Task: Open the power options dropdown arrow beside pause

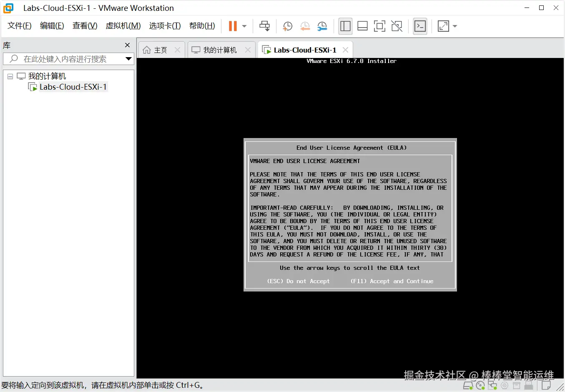Action: tap(244, 26)
